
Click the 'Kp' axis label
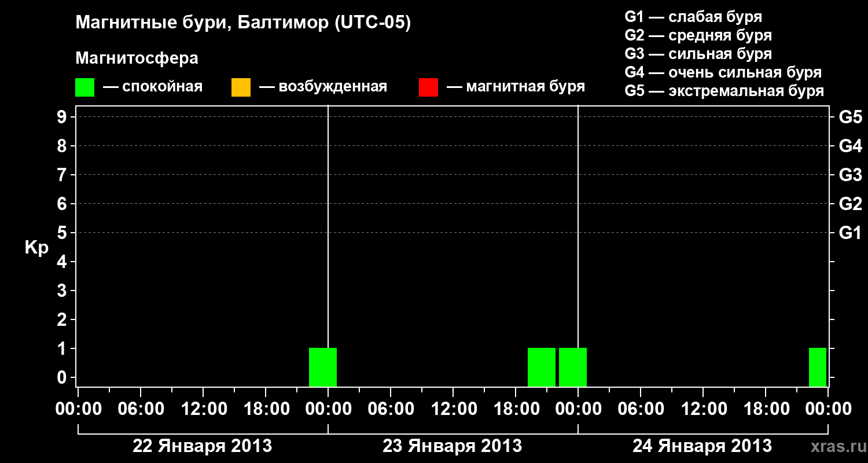tap(36, 248)
